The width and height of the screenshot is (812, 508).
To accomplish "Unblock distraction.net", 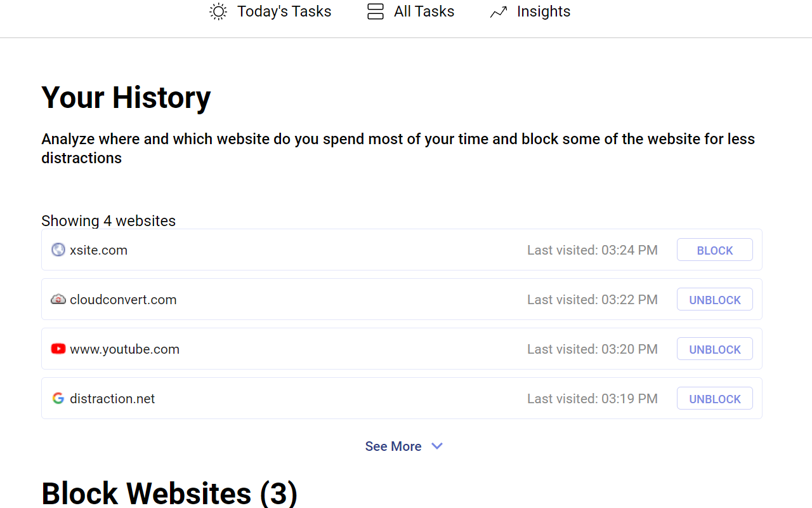I will tap(714, 398).
